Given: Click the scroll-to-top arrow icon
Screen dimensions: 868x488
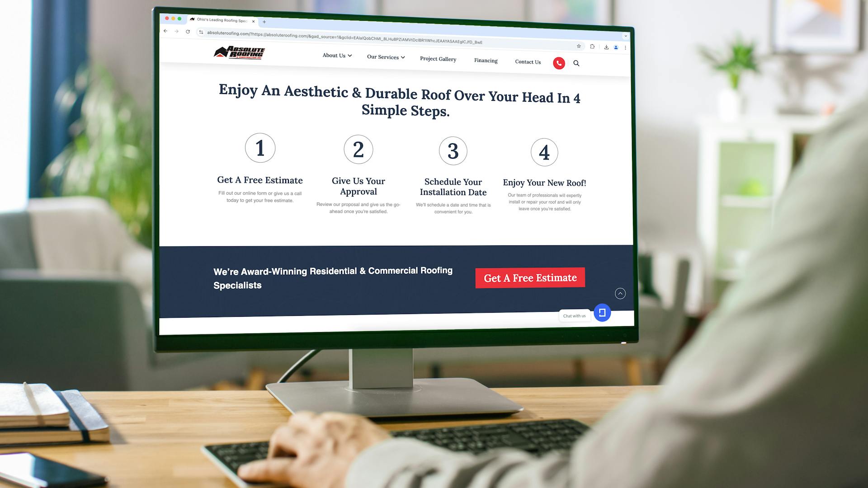Looking at the screenshot, I should point(620,293).
